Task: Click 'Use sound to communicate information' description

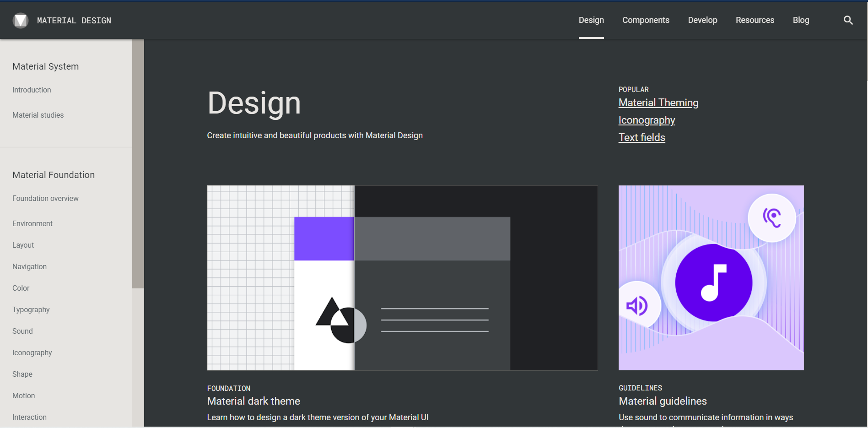Action: click(x=706, y=417)
